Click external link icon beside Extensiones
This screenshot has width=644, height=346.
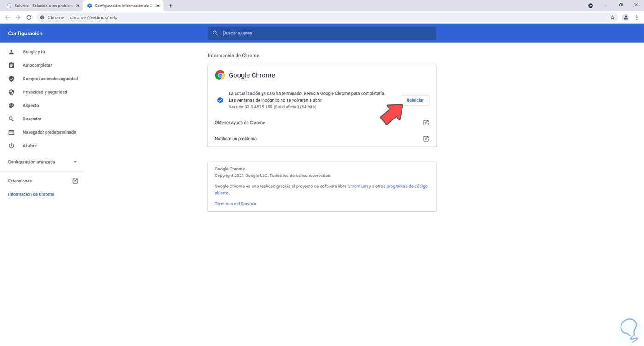(x=75, y=181)
